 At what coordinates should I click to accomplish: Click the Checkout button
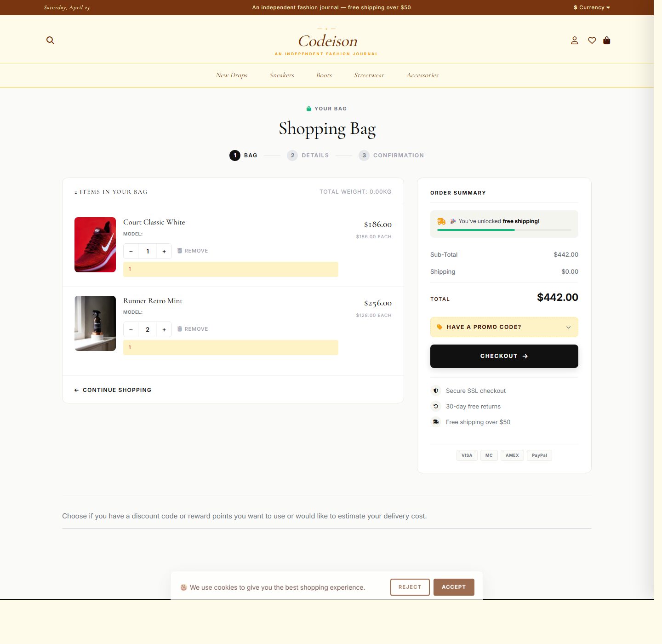[x=504, y=356]
